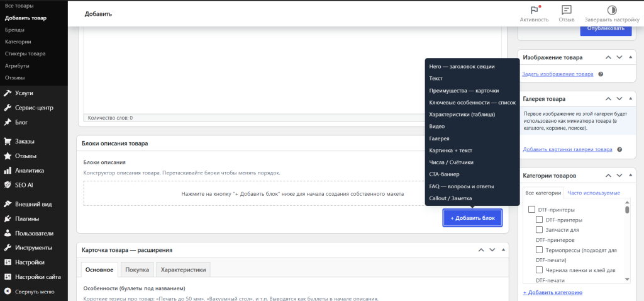Click + Добавить категорию link
The height and width of the screenshot is (301, 644).
pos(552,292)
